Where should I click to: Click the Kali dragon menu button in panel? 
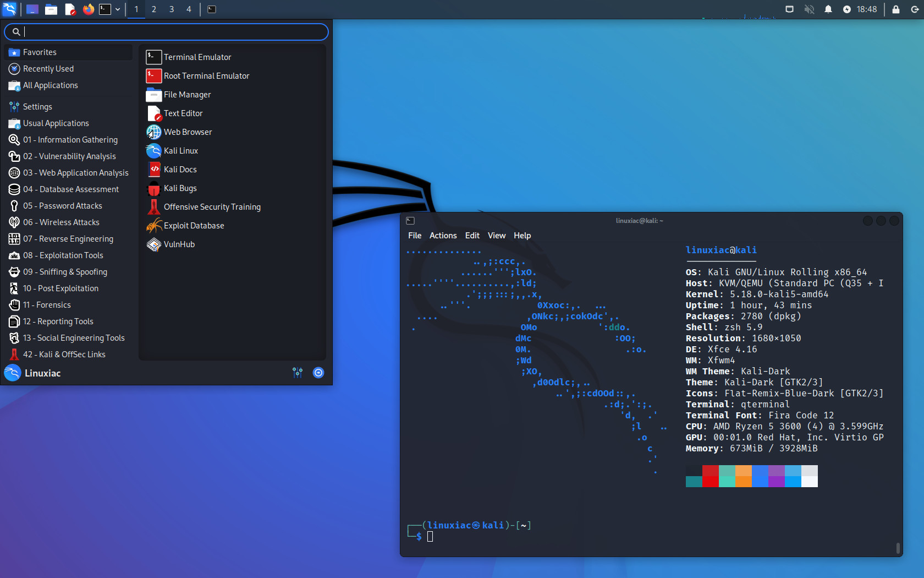[x=9, y=9]
